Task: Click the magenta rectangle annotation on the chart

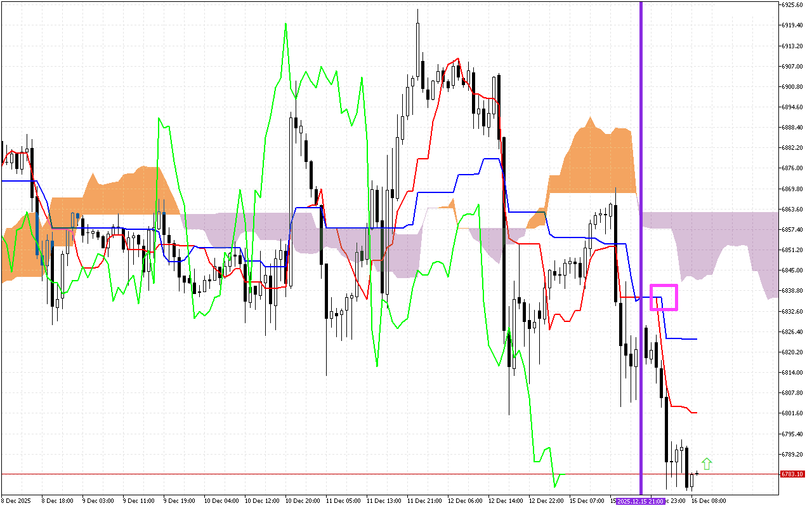Action: [x=665, y=296]
